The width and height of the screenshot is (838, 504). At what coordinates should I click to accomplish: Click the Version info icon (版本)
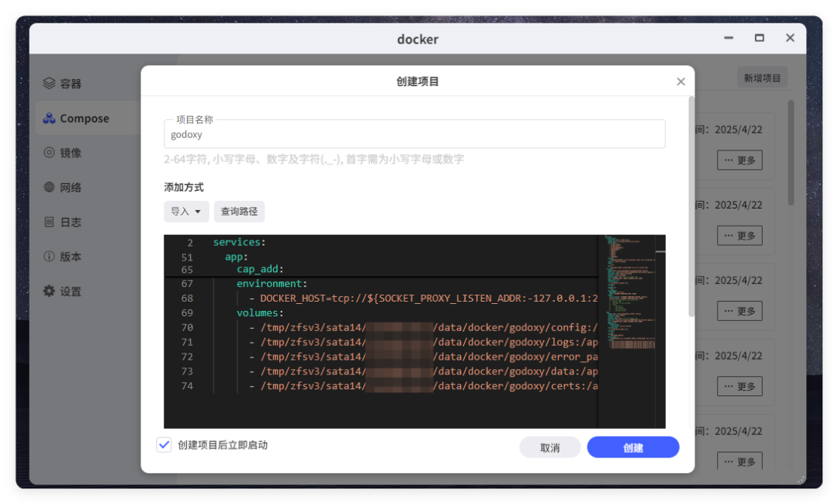pos(50,256)
